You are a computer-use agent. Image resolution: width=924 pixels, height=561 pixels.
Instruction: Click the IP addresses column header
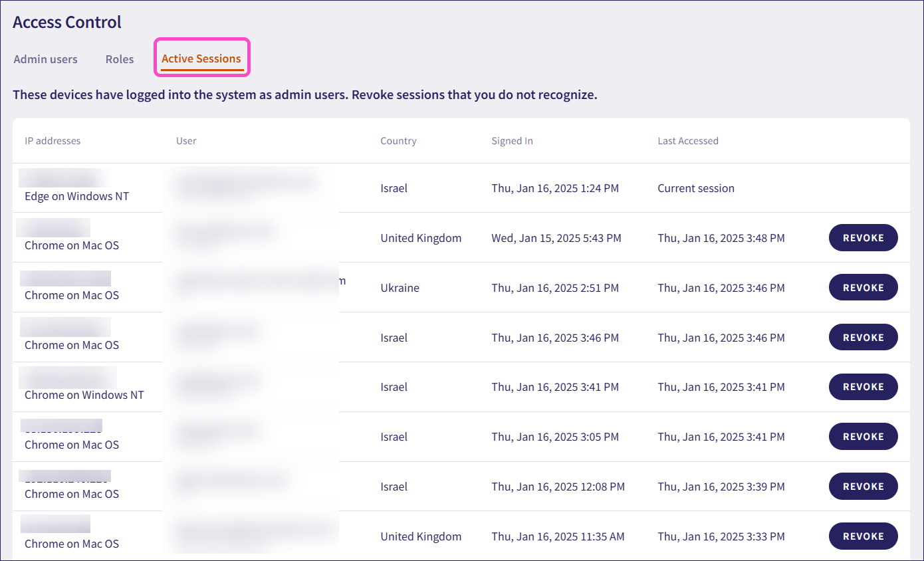tap(53, 141)
